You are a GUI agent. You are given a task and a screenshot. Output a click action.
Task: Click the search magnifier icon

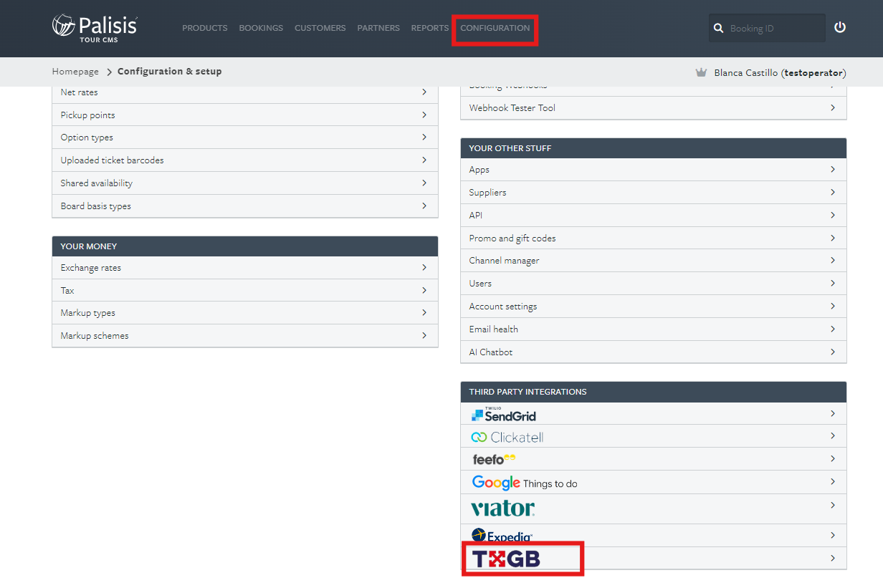tap(718, 29)
